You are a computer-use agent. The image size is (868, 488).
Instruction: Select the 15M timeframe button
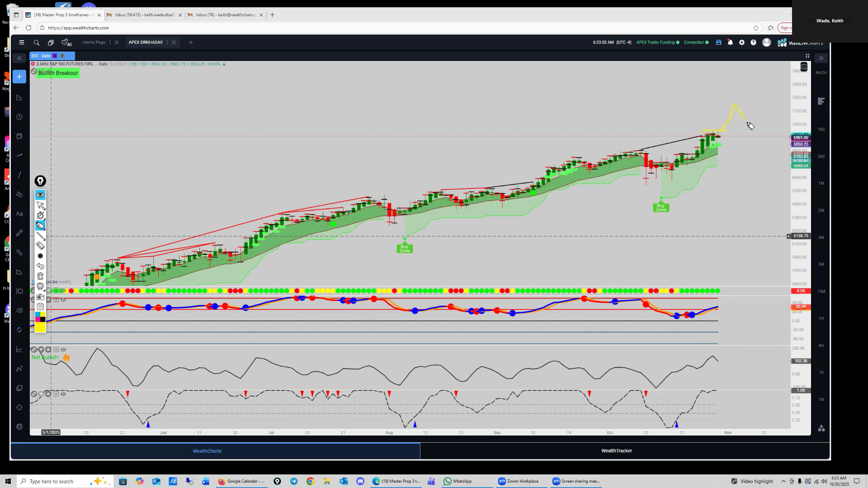[821, 291]
